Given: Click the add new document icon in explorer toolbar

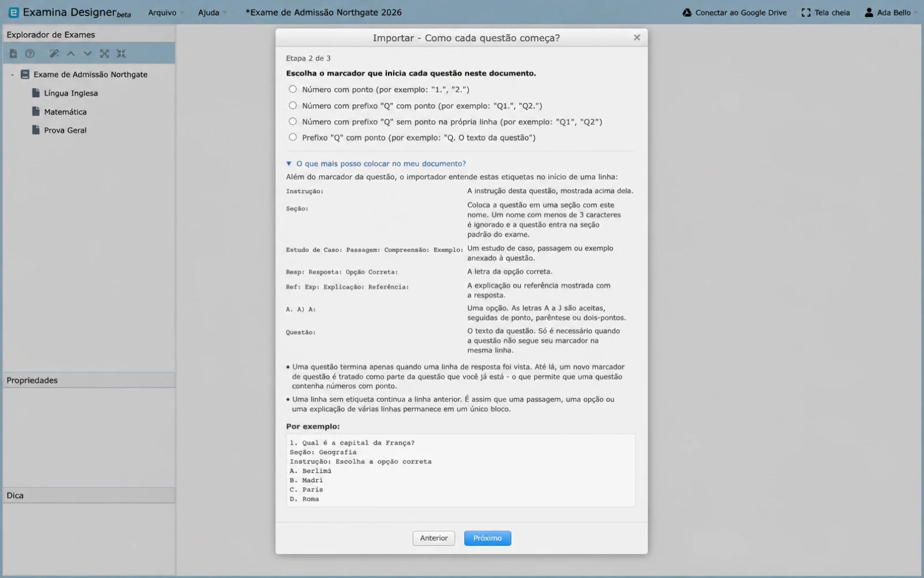Looking at the screenshot, I should [13, 54].
